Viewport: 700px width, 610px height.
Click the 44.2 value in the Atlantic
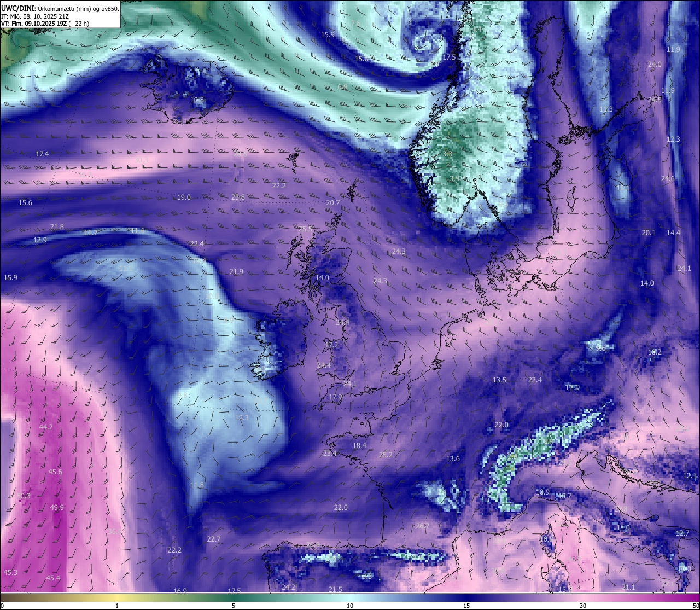coord(46,427)
